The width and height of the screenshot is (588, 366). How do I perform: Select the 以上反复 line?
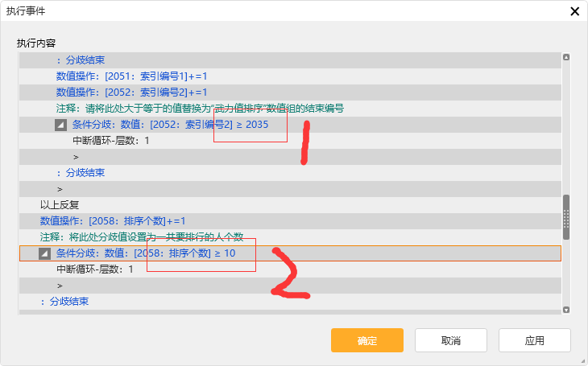(58, 205)
